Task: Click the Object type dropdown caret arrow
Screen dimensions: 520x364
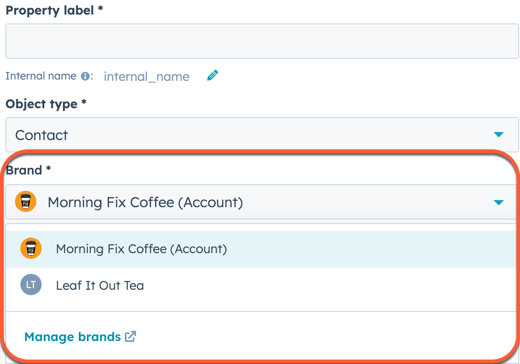Action: tap(499, 134)
